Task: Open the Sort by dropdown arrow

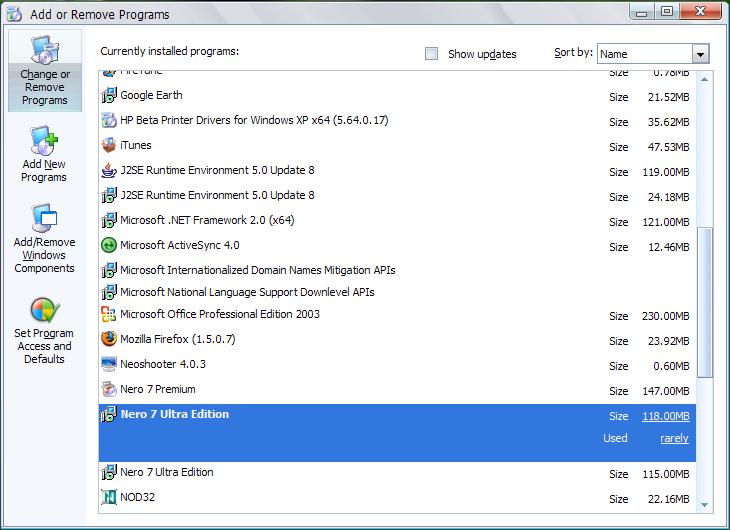Action: [x=700, y=54]
